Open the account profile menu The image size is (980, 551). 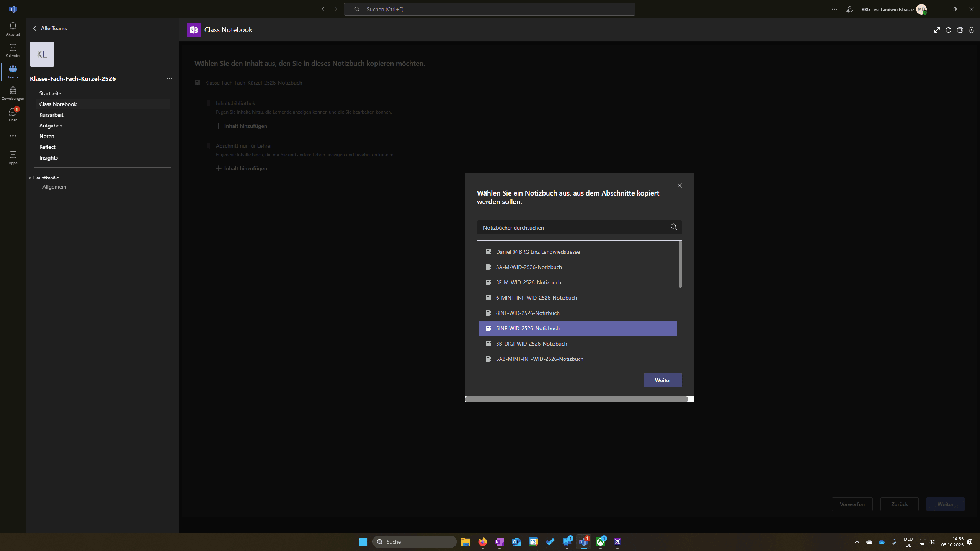921,9
